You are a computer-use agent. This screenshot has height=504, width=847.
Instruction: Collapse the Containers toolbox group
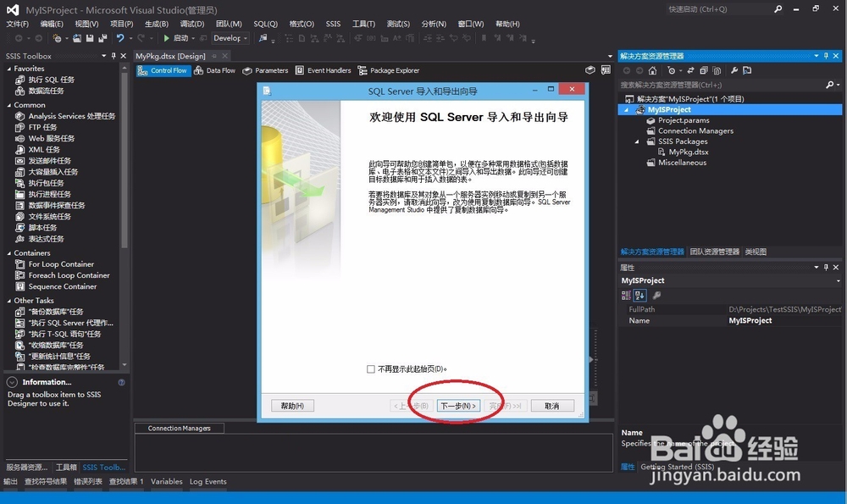point(9,252)
